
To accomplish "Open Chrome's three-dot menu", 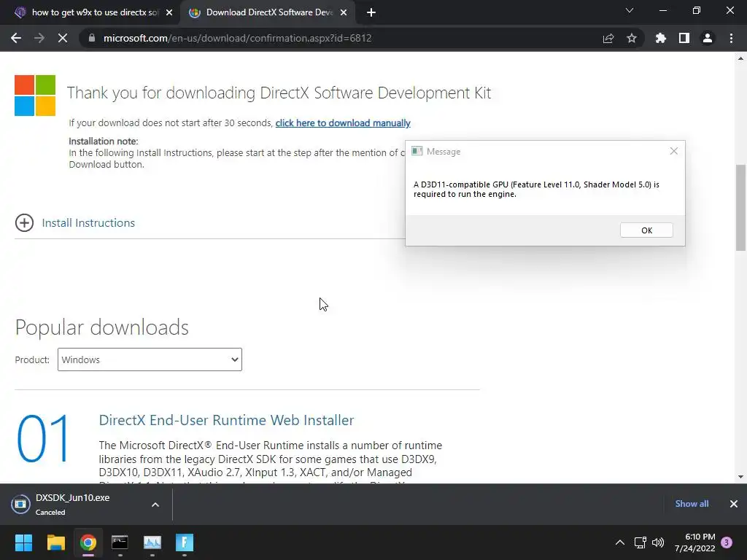I will (731, 38).
